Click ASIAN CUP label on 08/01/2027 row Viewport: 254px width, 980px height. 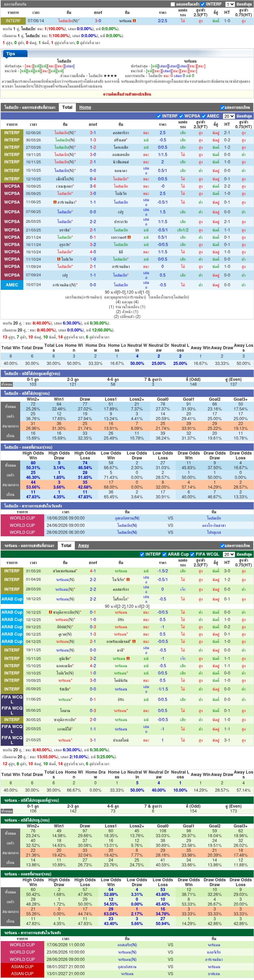point(23,966)
